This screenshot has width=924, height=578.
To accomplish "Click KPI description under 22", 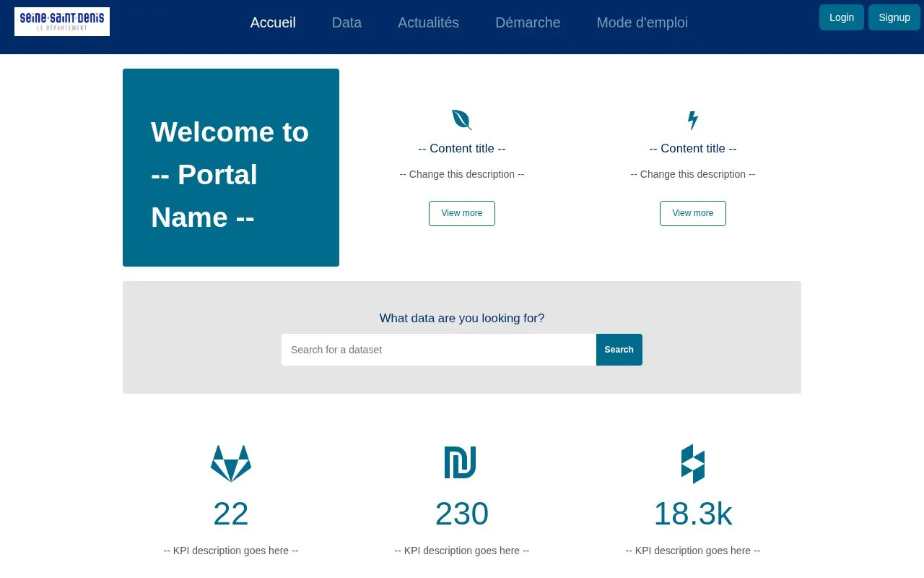I will [231, 551].
